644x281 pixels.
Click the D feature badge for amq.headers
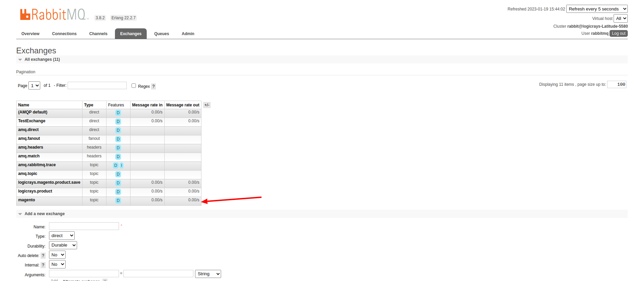(118, 148)
